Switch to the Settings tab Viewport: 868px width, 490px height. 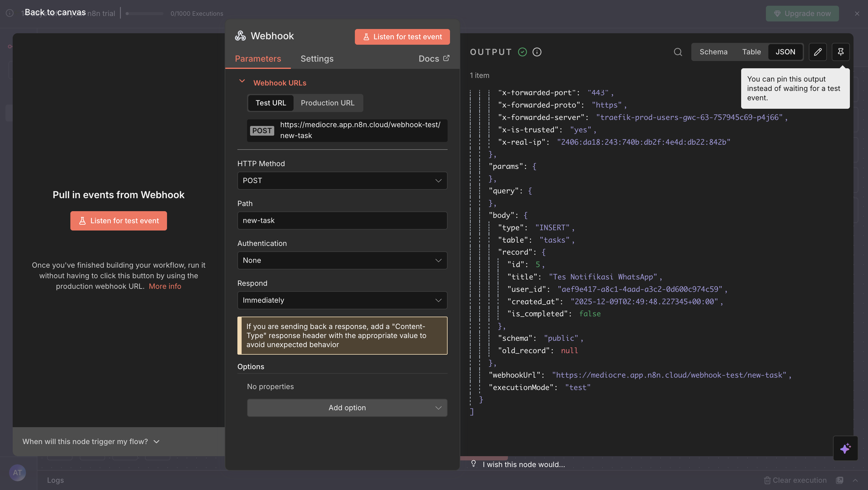317,59
